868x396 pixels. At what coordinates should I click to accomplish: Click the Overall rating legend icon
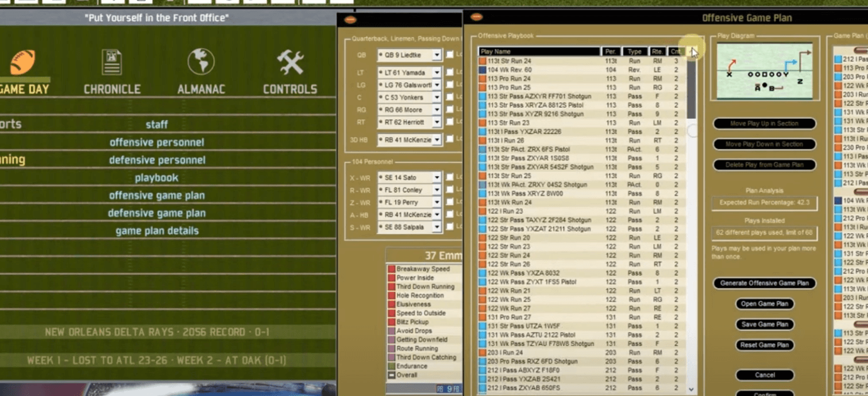click(391, 375)
